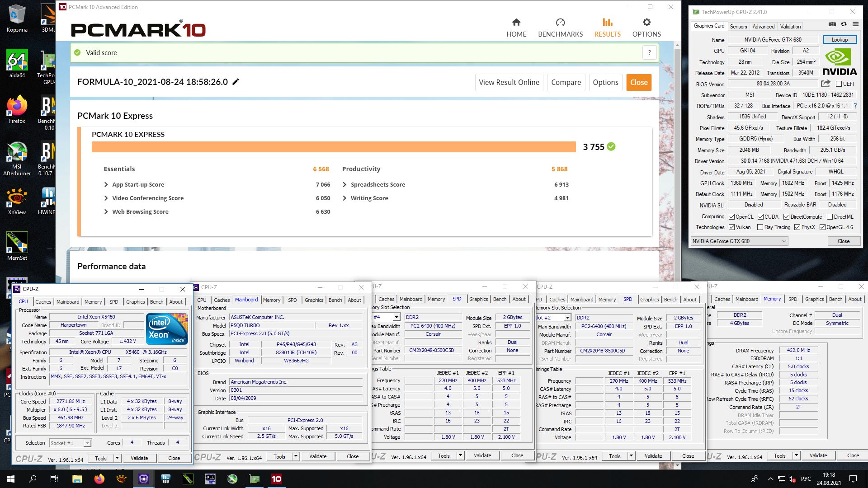
Task: Open notification center on taskbar
Action: (x=853, y=479)
